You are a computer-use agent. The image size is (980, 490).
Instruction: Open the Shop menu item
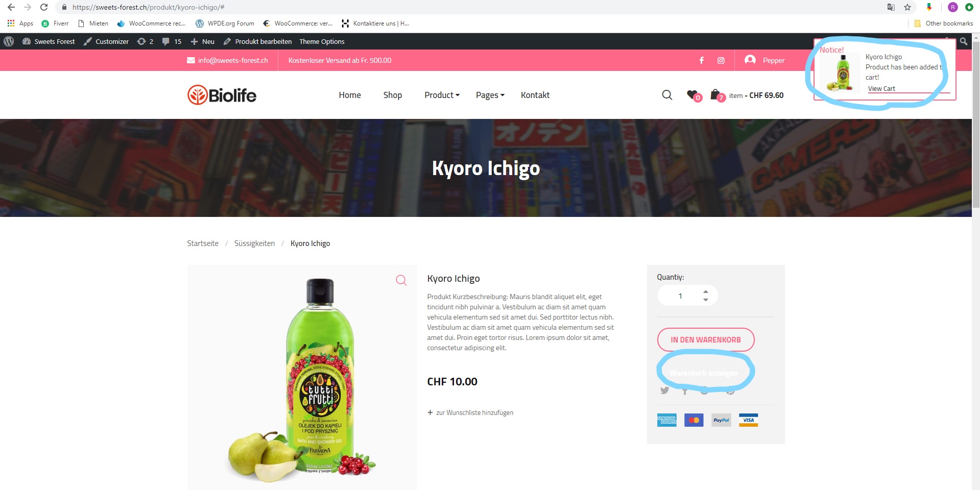[392, 95]
